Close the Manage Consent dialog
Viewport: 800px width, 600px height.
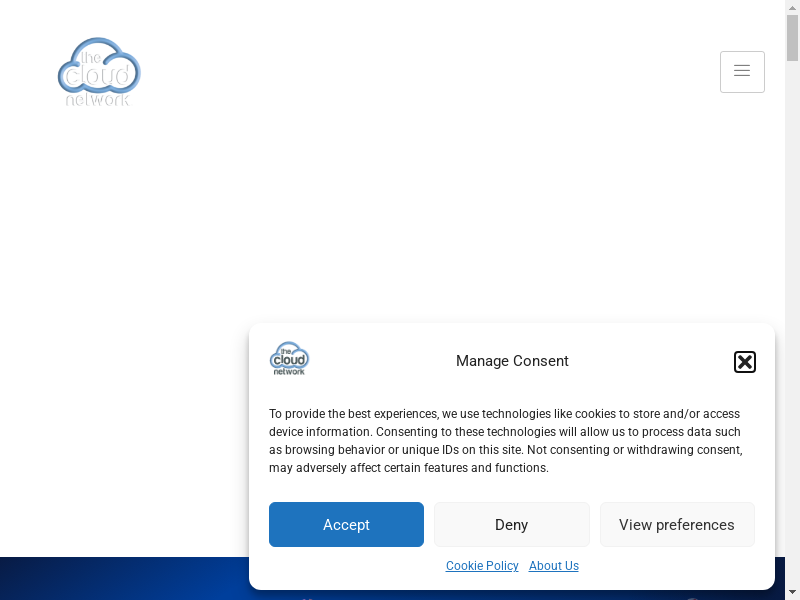[x=744, y=362]
